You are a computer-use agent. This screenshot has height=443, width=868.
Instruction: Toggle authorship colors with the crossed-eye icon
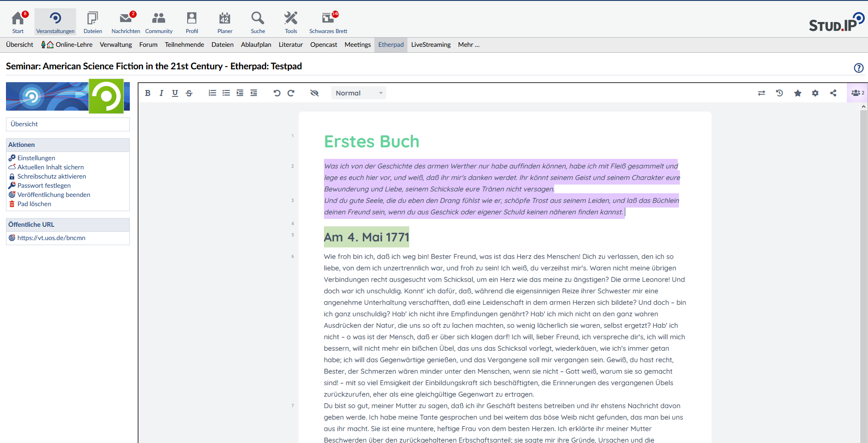click(x=314, y=93)
